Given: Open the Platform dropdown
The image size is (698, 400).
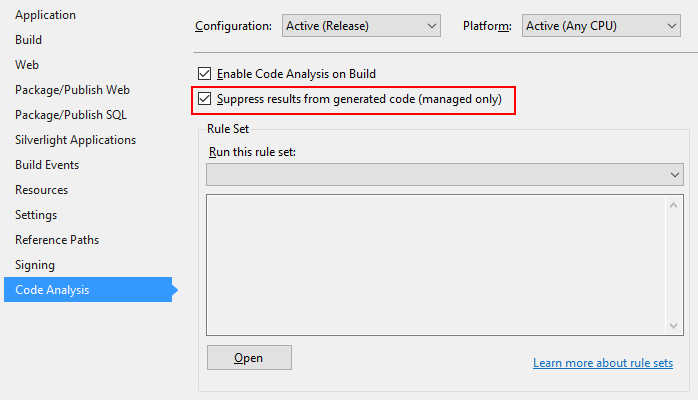Looking at the screenshot, I should 600,25.
